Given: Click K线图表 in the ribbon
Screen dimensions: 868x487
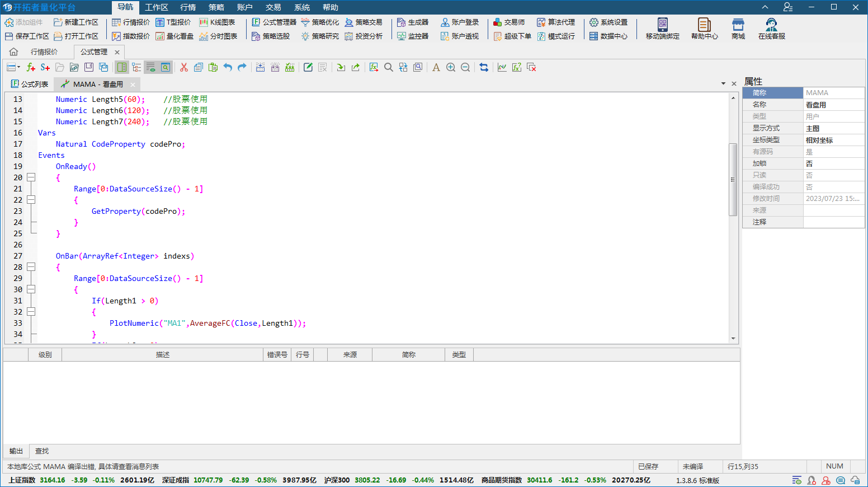Looking at the screenshot, I should [x=217, y=22].
